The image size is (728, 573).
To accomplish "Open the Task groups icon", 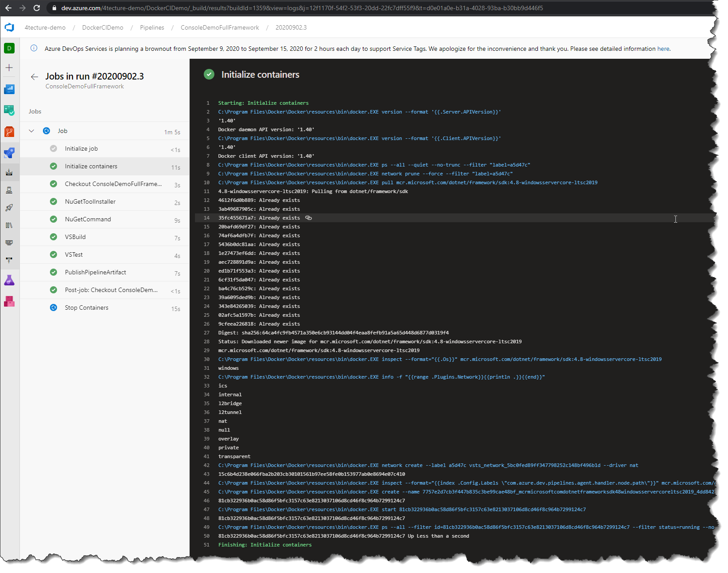I will pos(9,243).
